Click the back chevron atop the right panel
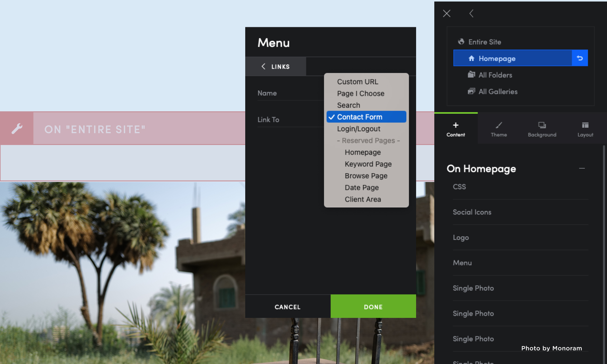Image resolution: width=607 pixels, height=364 pixels. click(x=471, y=14)
